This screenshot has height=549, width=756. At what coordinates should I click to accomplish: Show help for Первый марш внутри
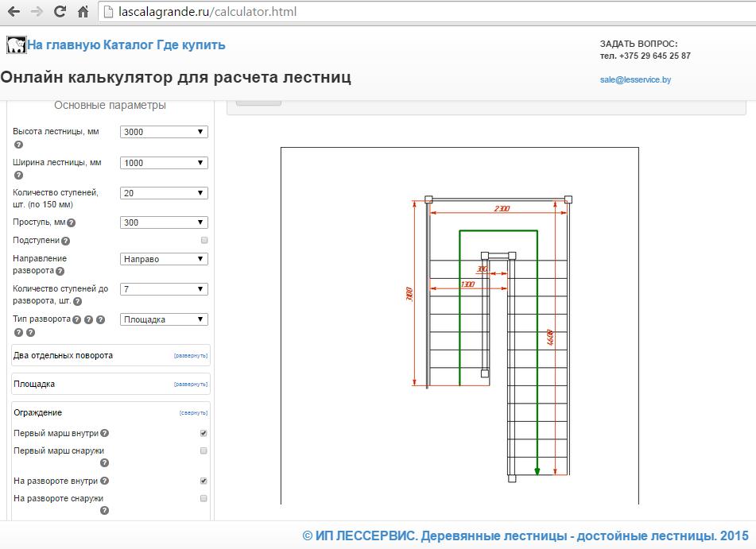104,433
